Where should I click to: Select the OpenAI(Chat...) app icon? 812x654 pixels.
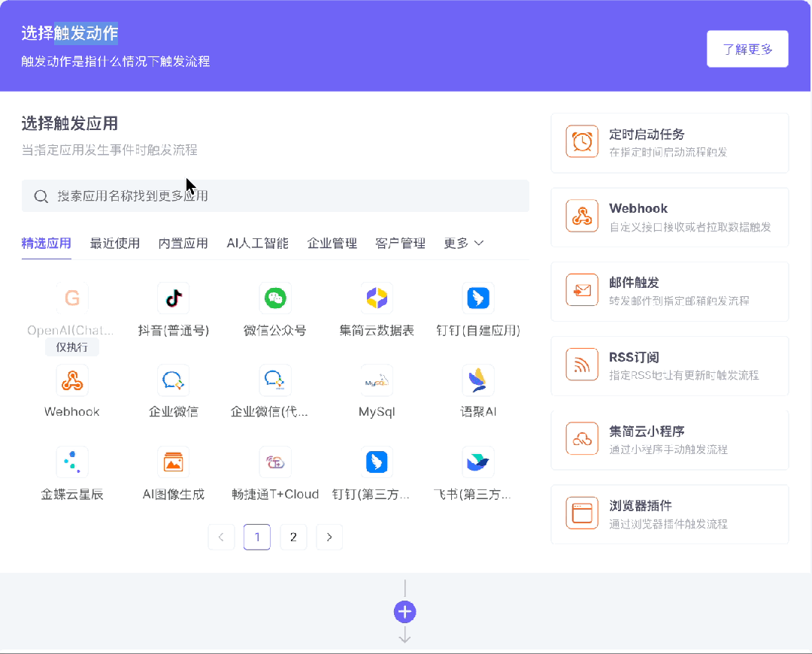click(x=72, y=298)
